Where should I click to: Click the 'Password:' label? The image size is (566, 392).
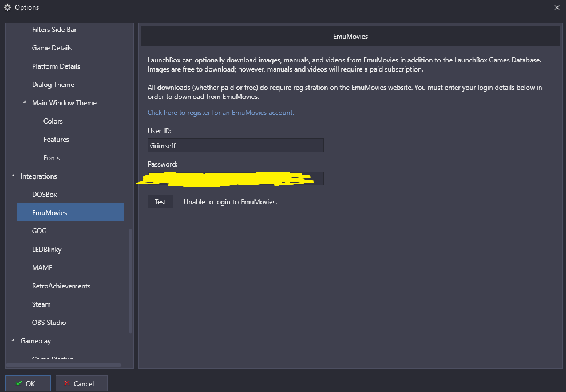tap(163, 164)
